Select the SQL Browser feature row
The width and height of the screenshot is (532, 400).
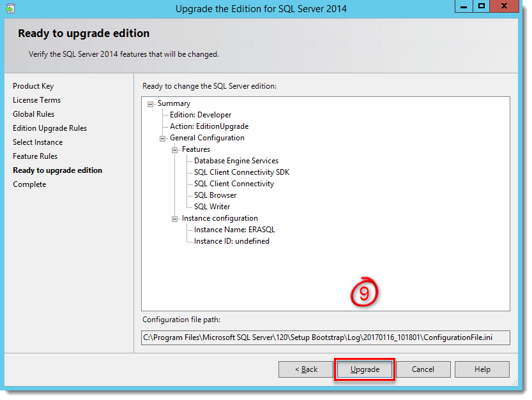(x=215, y=195)
